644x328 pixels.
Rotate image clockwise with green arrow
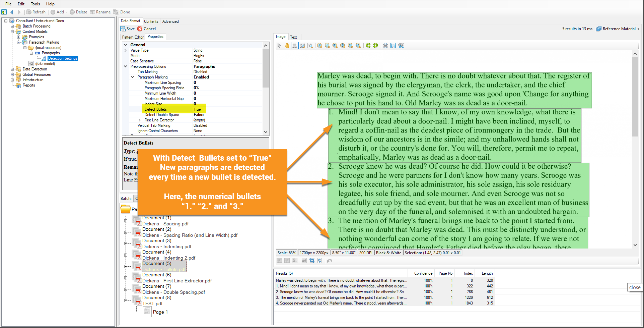pos(368,46)
